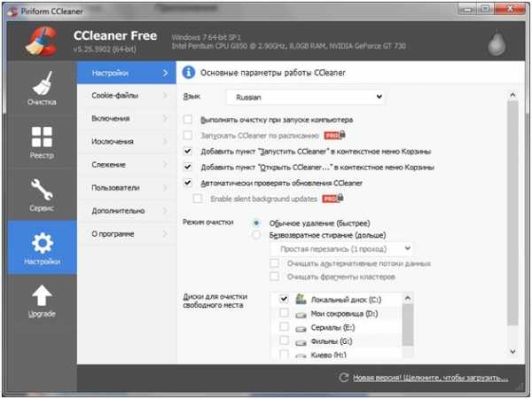532x399 pixels.
Task: Click the refresh icon near new version notice
Action: [x=344, y=378]
